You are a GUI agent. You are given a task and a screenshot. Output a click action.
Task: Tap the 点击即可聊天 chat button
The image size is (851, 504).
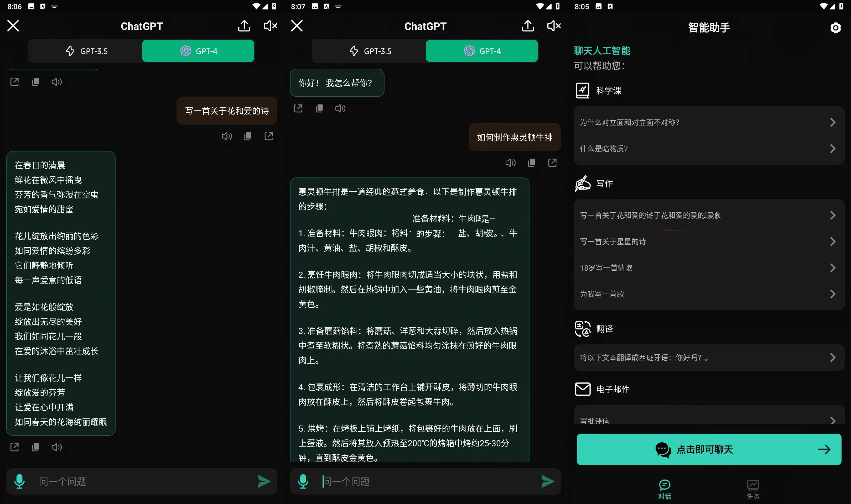[709, 449]
